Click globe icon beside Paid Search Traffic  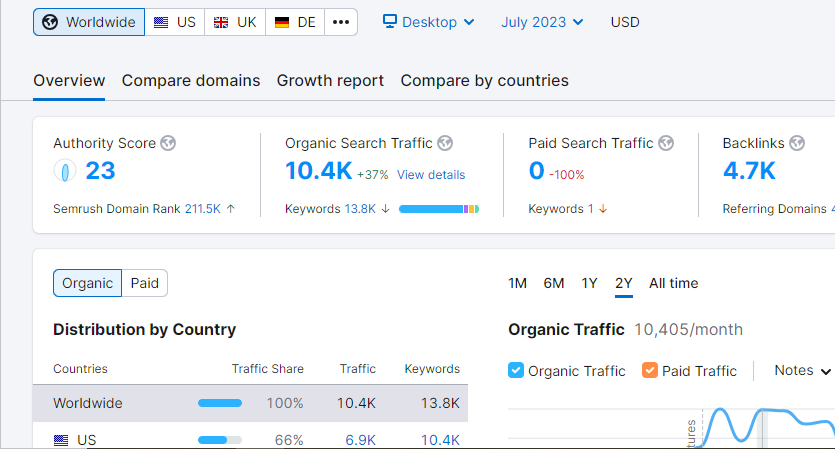coord(666,143)
